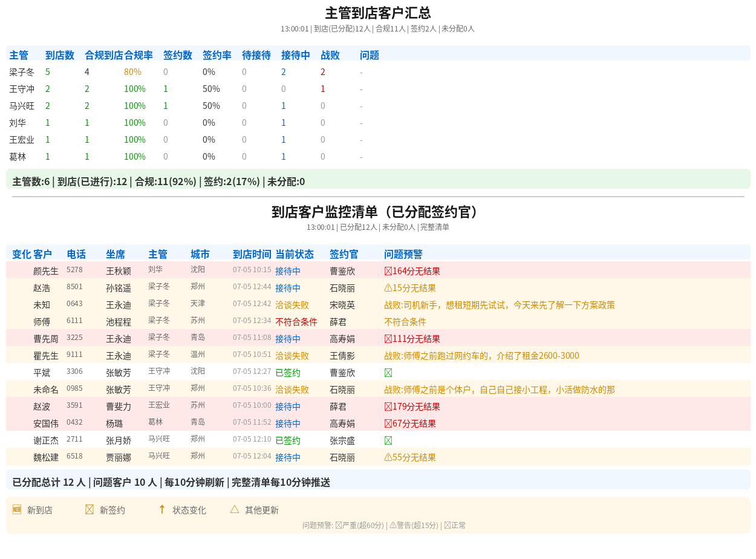The image size is (756, 559).
Task: Click the 警告(超15分) icon in footer legend
Action: coord(393,525)
